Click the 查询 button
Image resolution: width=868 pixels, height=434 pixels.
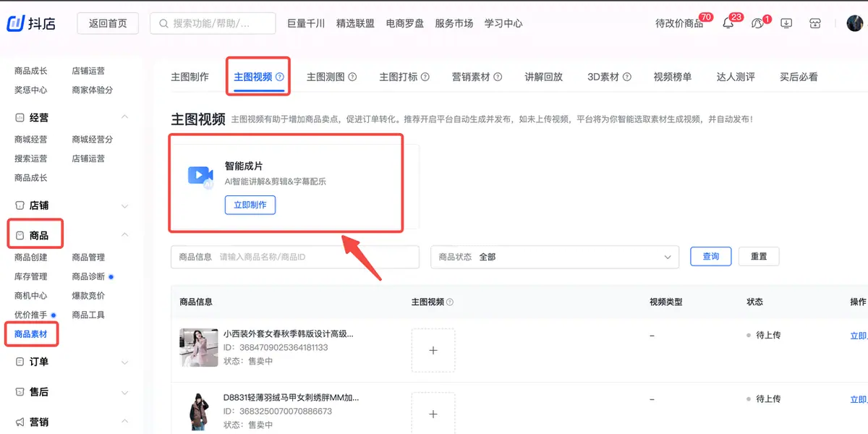711,256
